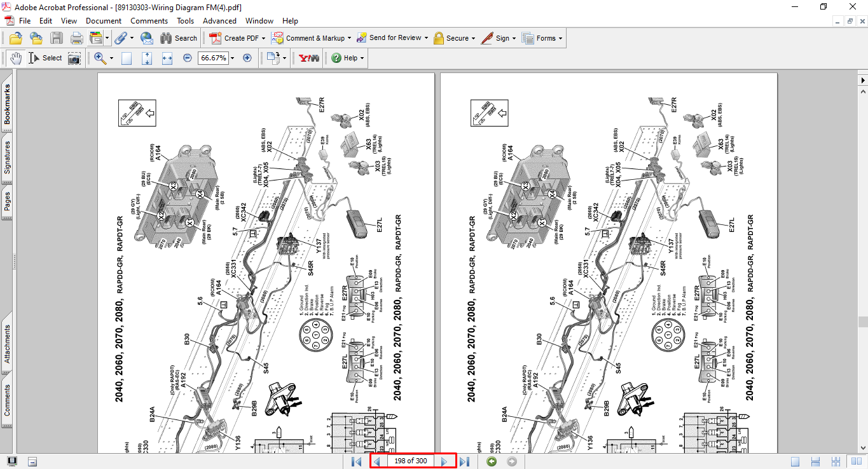The image size is (868, 469).
Task: Click the Yahoo search toolbar icon
Action: pos(308,58)
